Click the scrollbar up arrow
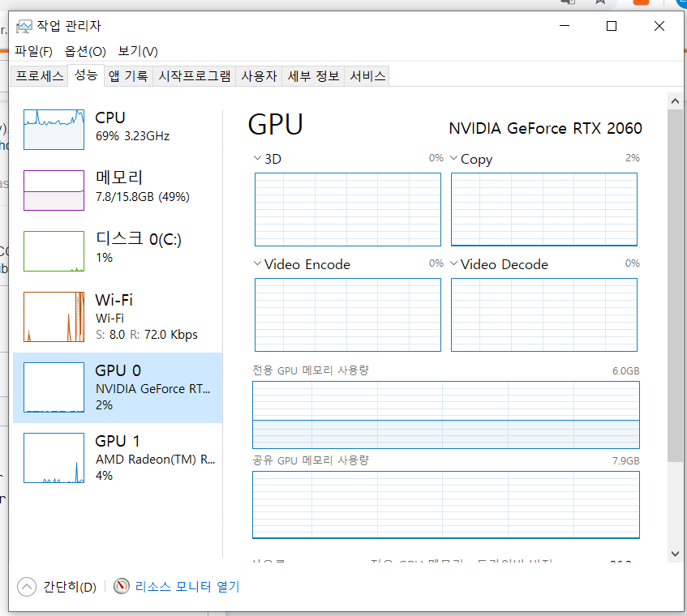Image resolution: width=687 pixels, height=616 pixels. click(x=675, y=101)
